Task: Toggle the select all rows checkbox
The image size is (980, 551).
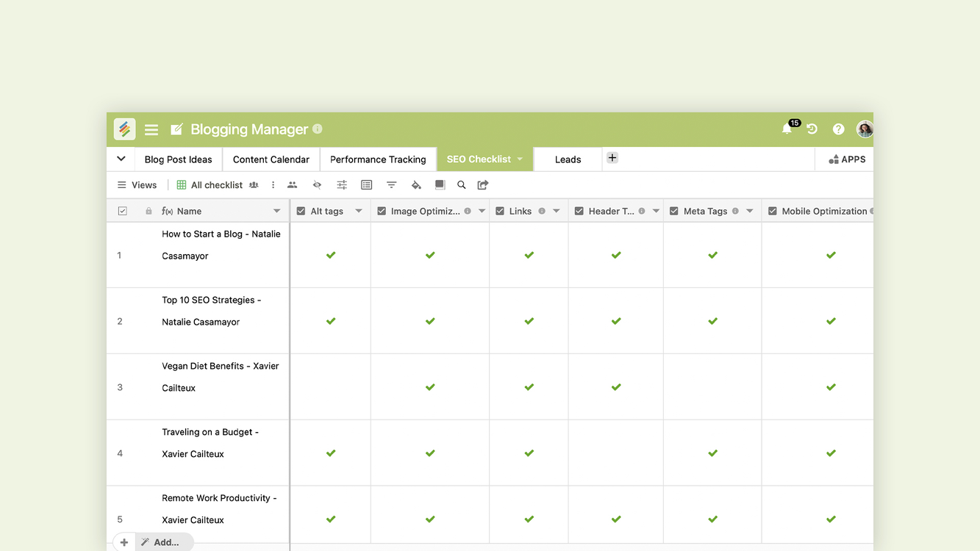Action: point(123,211)
